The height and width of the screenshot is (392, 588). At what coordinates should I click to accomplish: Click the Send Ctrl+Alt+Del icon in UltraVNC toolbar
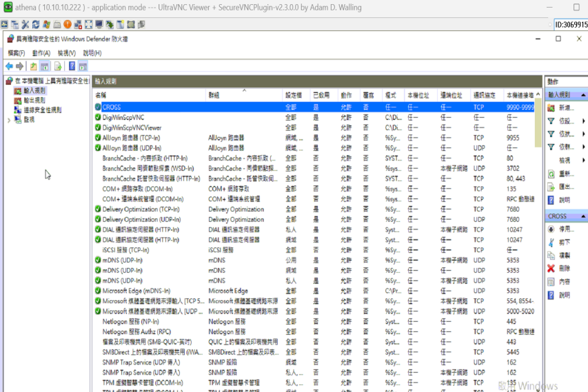[4, 25]
